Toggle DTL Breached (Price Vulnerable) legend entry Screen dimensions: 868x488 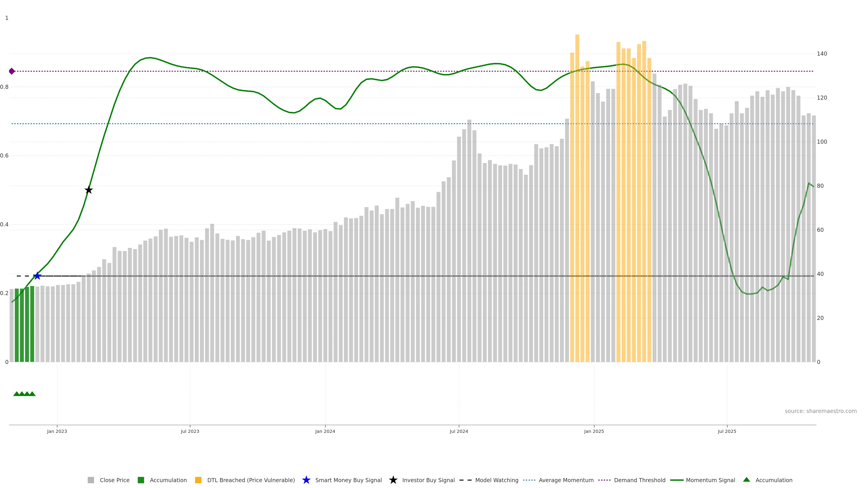(251, 480)
